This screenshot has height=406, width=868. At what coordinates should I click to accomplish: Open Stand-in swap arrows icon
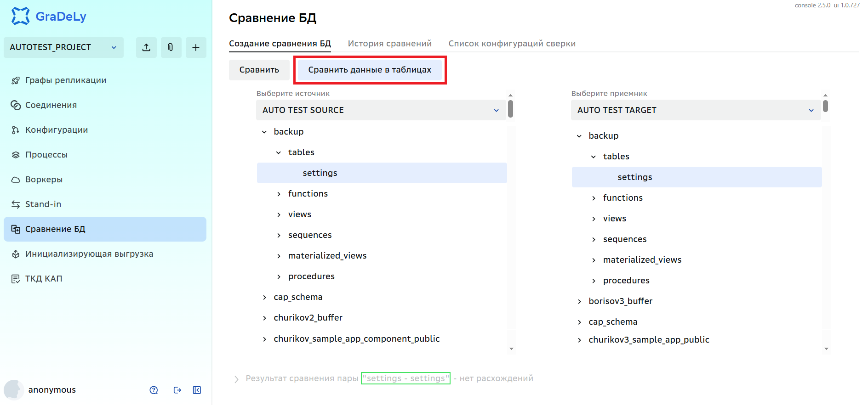pyautogui.click(x=16, y=204)
